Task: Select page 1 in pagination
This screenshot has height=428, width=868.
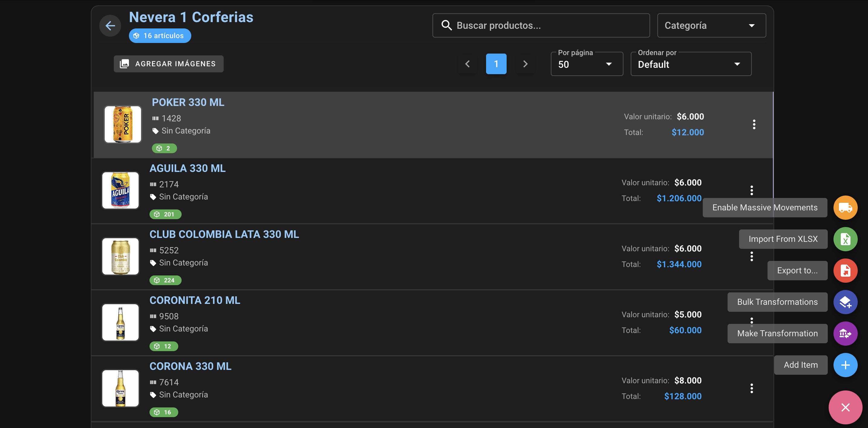Action: click(x=496, y=64)
